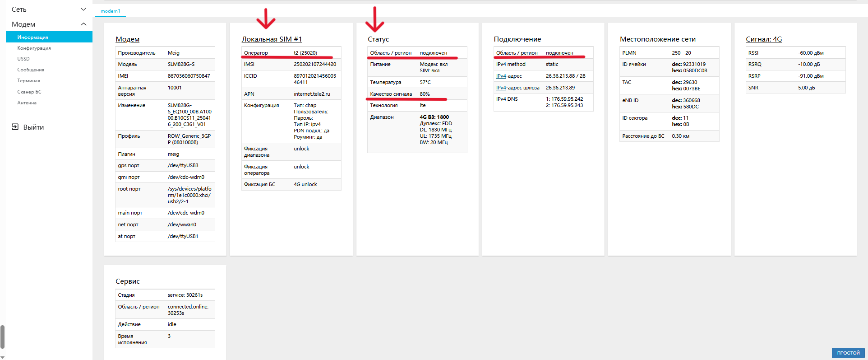Click the Технология value lte
The height and width of the screenshot is (360, 868).
423,105
